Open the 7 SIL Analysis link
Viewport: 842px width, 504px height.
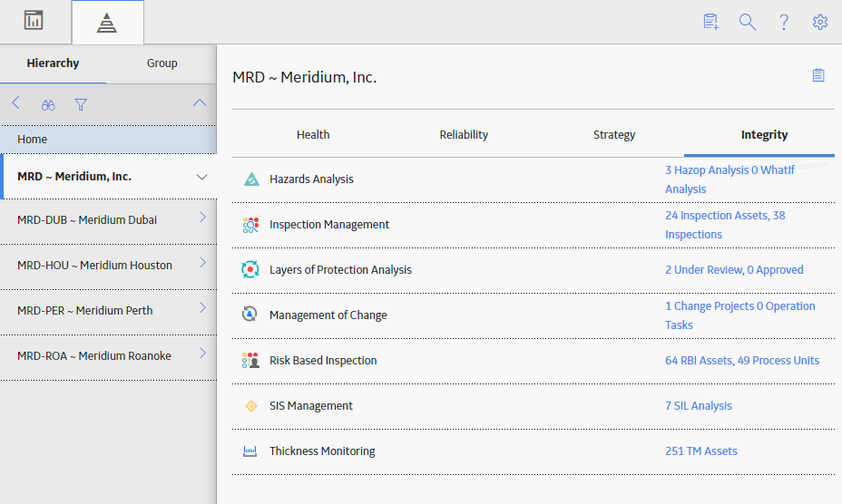point(698,406)
